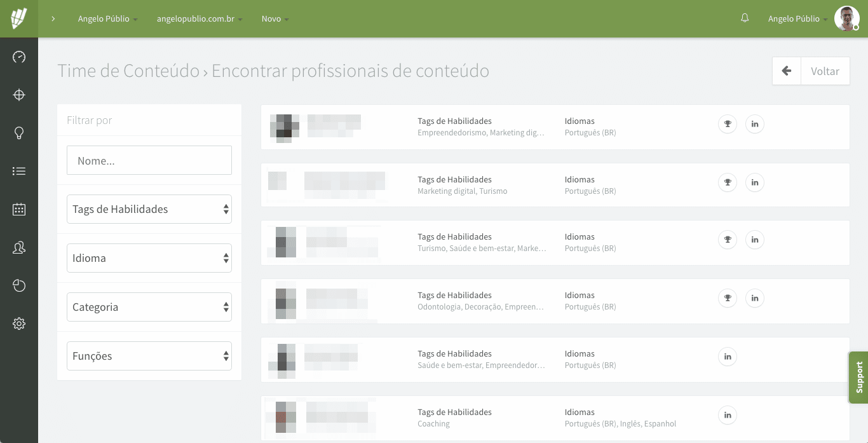Select the team members icon in sidebar
Image resolution: width=868 pixels, height=443 pixels.
19,247
